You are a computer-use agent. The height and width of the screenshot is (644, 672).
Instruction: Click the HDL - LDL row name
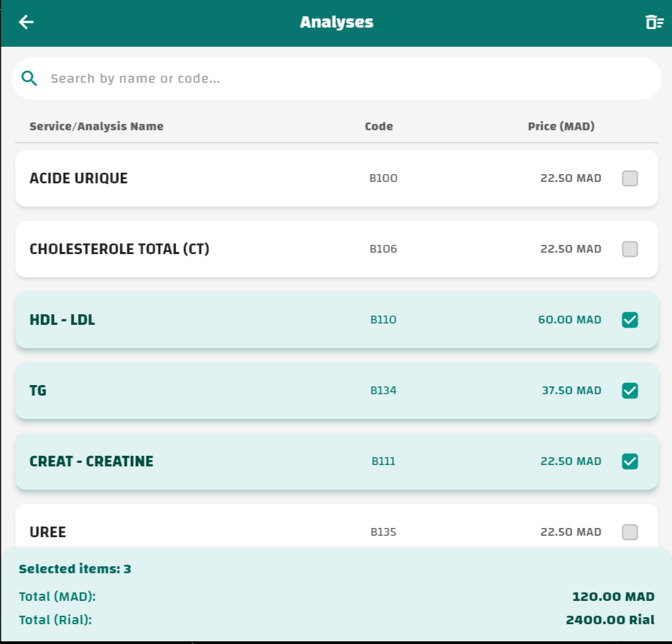pyautogui.click(x=62, y=320)
